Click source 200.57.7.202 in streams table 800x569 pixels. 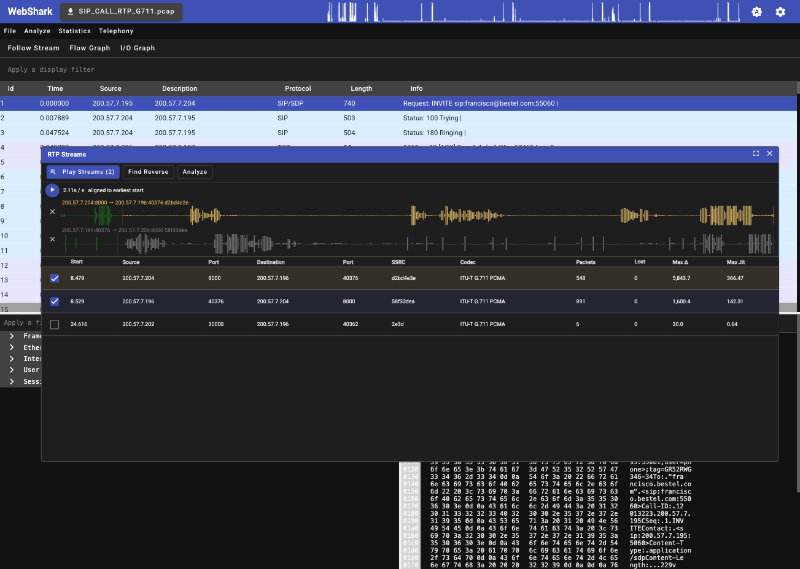138,324
